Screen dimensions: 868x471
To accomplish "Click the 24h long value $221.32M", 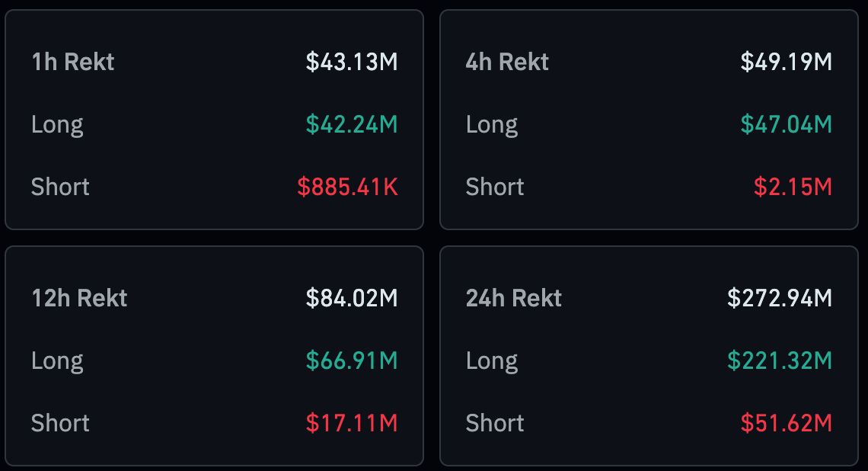I will coord(780,360).
